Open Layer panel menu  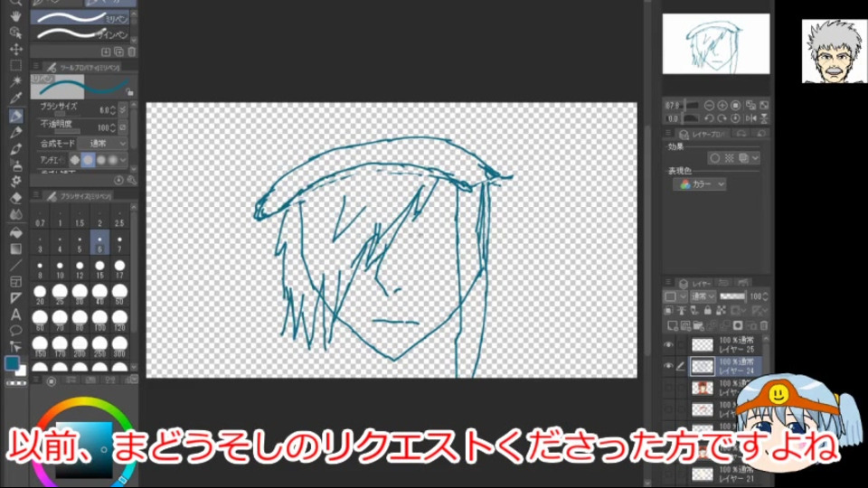pyautogui.click(x=668, y=283)
